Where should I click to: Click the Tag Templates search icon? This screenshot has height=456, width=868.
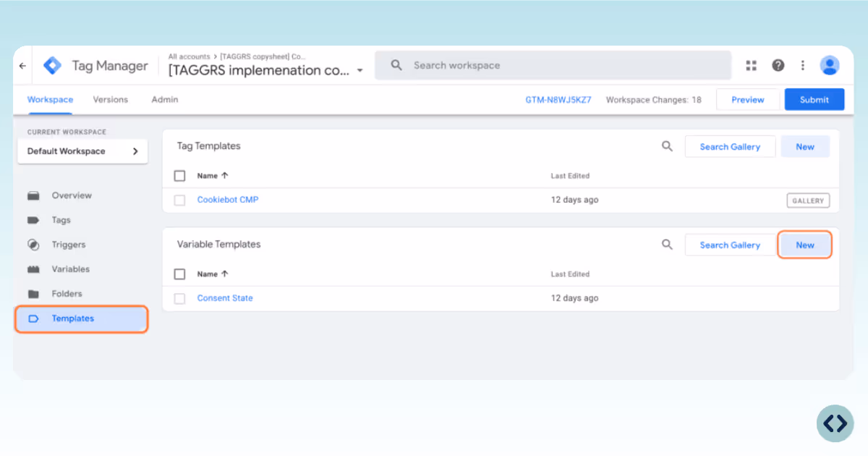667,146
